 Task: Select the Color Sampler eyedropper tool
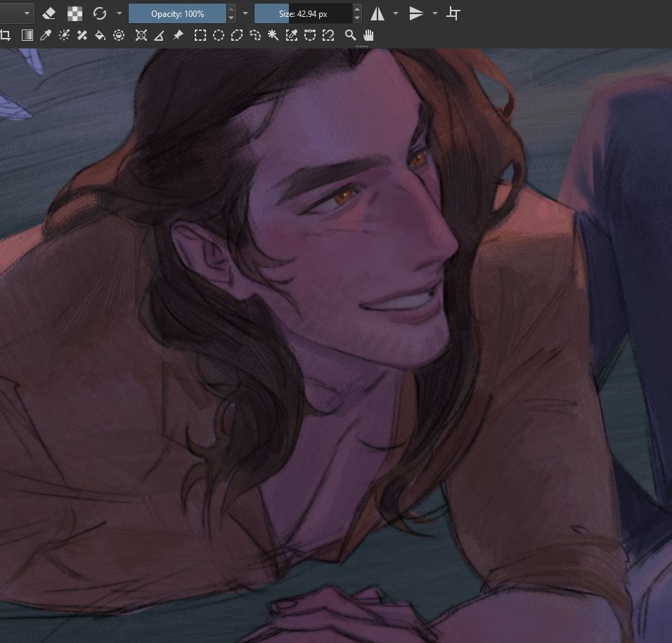[x=46, y=35]
